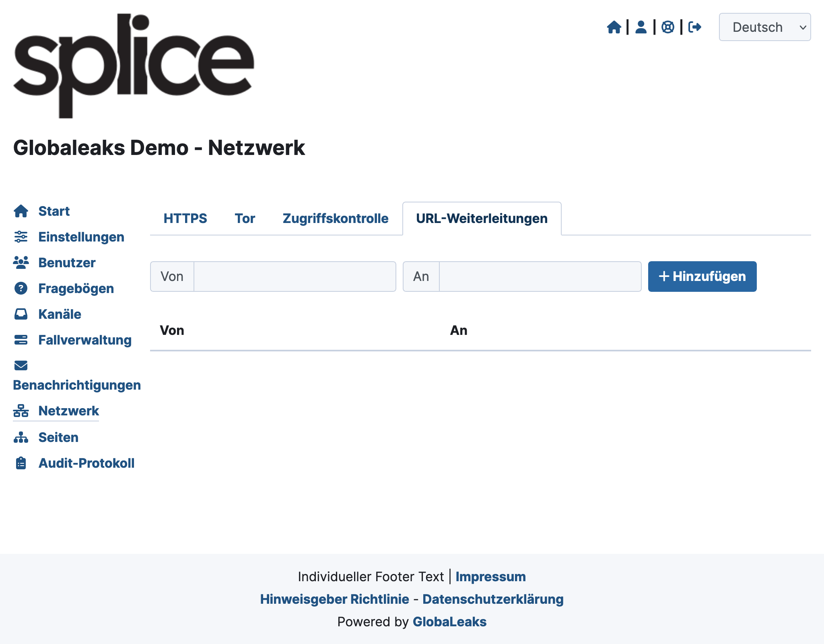Image resolution: width=824 pixels, height=644 pixels.
Task: Open Seiten in the sidebar
Action: coord(58,437)
